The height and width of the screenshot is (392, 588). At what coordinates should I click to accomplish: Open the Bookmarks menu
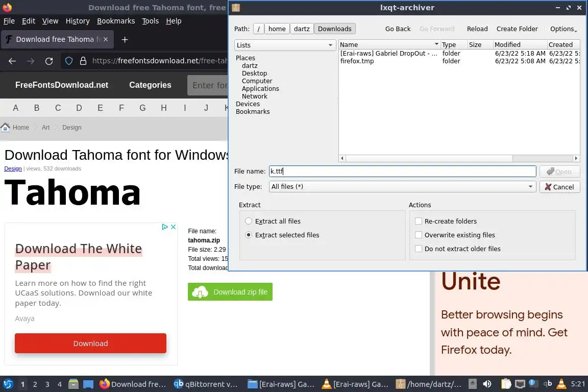click(x=116, y=21)
